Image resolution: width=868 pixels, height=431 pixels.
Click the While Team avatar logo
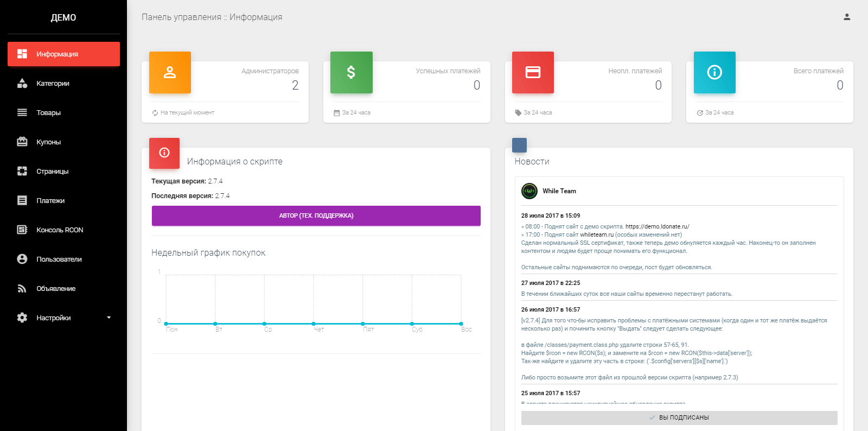coord(529,191)
